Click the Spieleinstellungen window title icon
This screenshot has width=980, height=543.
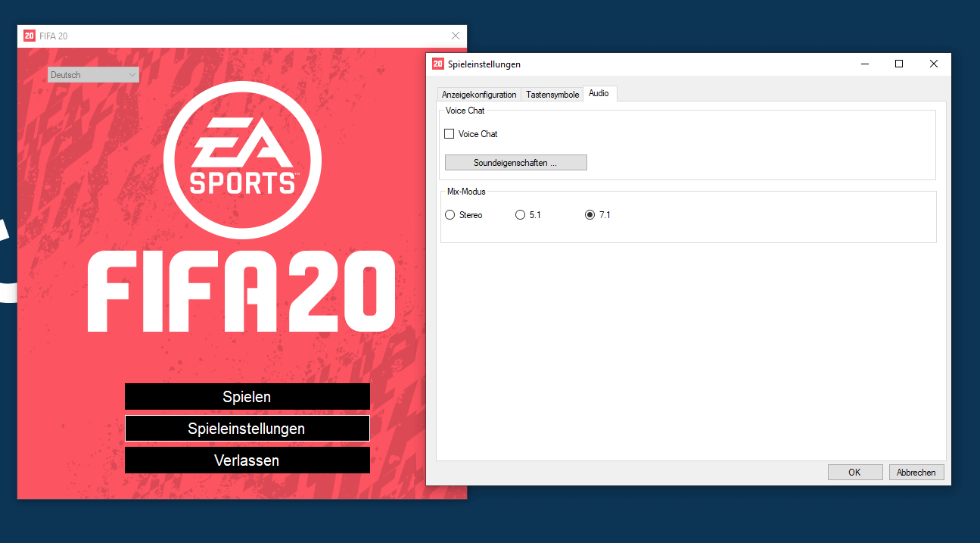coord(438,64)
